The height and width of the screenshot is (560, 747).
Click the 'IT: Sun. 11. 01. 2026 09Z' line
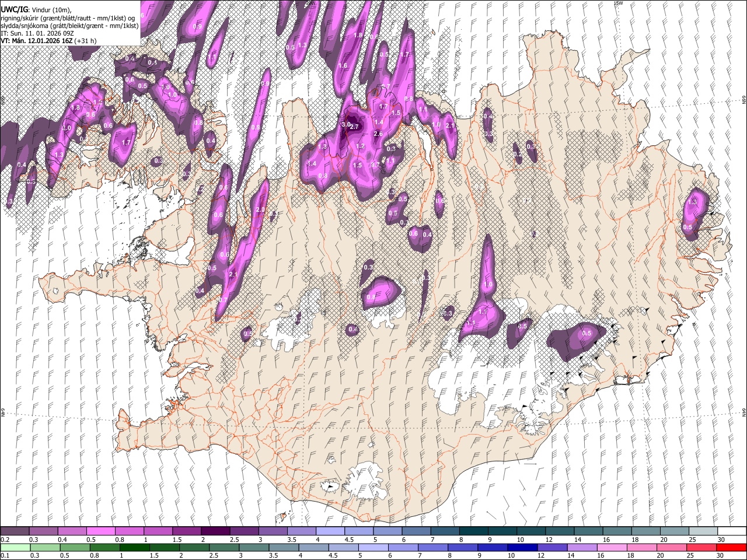pos(36,33)
